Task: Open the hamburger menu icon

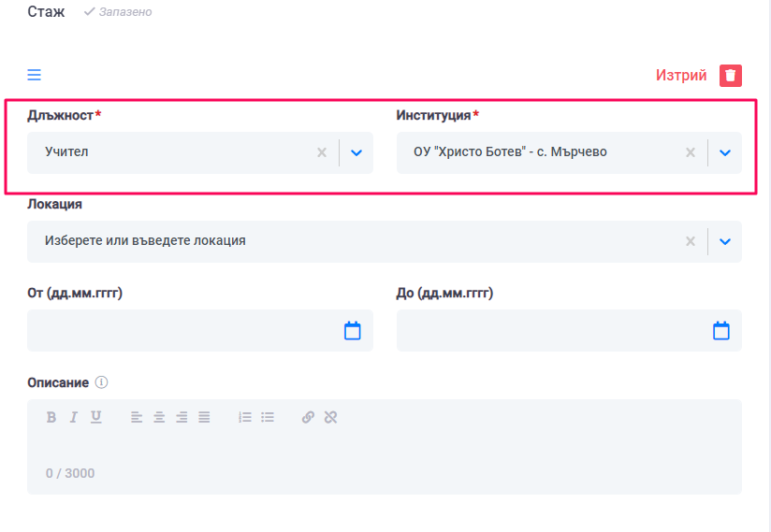Action: pyautogui.click(x=34, y=76)
